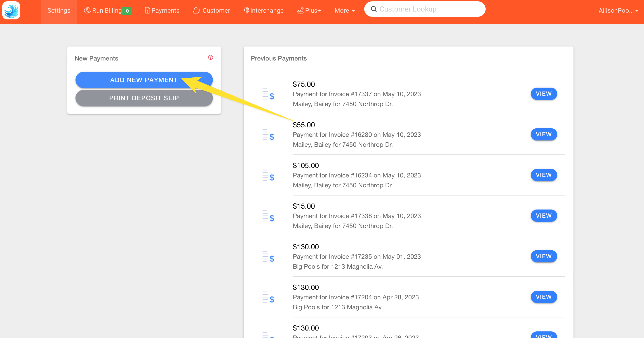644x340 pixels.
Task: Click the payment icon beside $75.00 entry
Action: [268, 94]
